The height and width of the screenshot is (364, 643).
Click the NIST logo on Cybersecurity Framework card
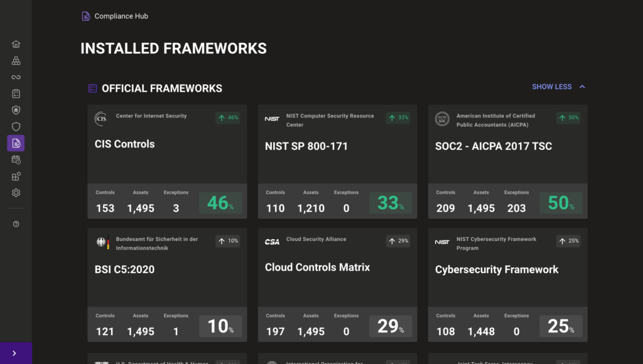442,242
